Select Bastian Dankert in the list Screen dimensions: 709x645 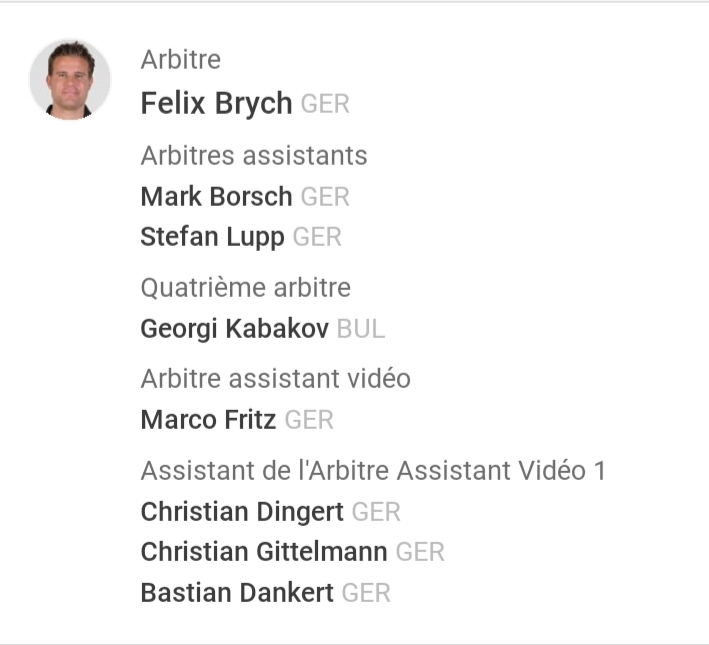click(237, 592)
